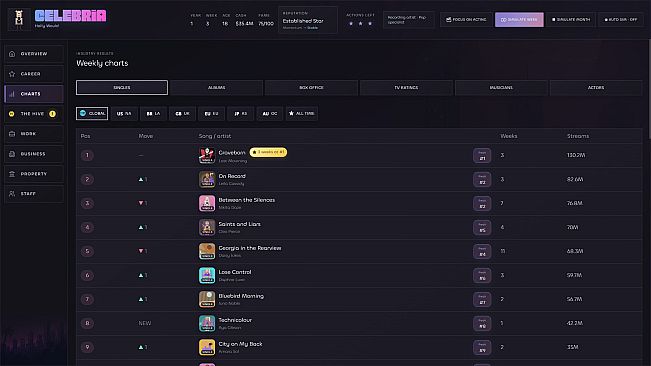
Task: Click the Celebria logo
Action: pos(71,16)
